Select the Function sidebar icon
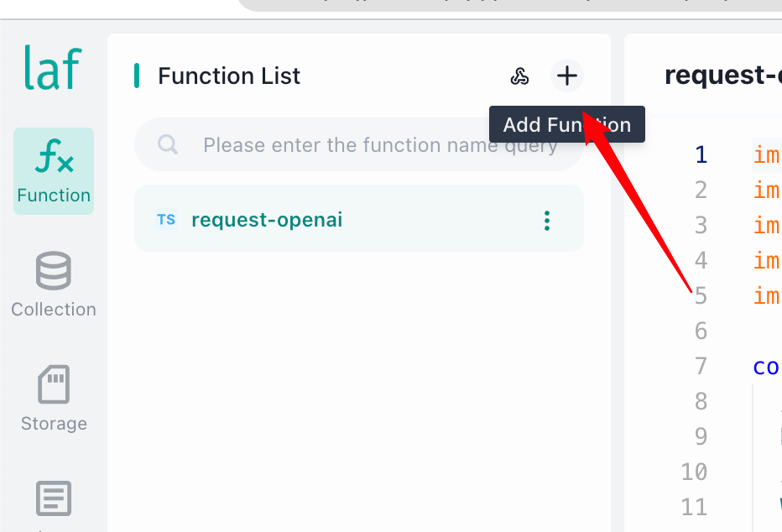This screenshot has width=782, height=532. (x=54, y=171)
